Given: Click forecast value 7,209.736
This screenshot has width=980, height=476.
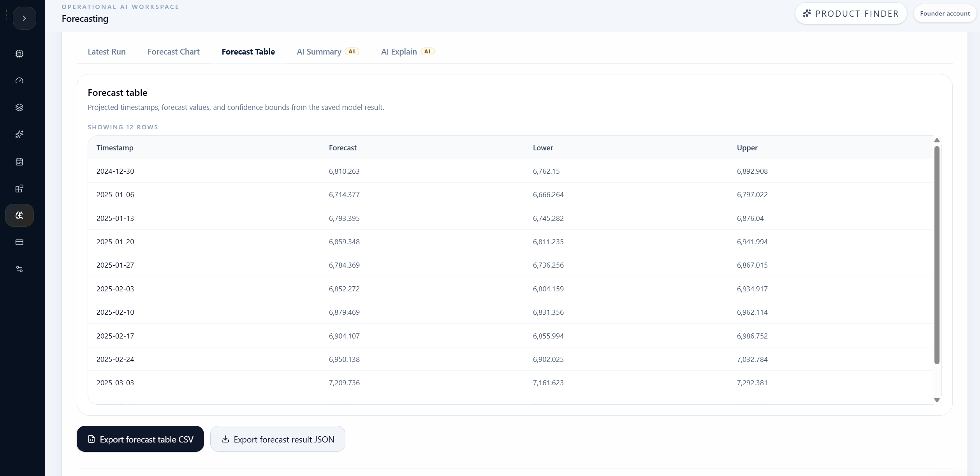Looking at the screenshot, I should (x=344, y=383).
